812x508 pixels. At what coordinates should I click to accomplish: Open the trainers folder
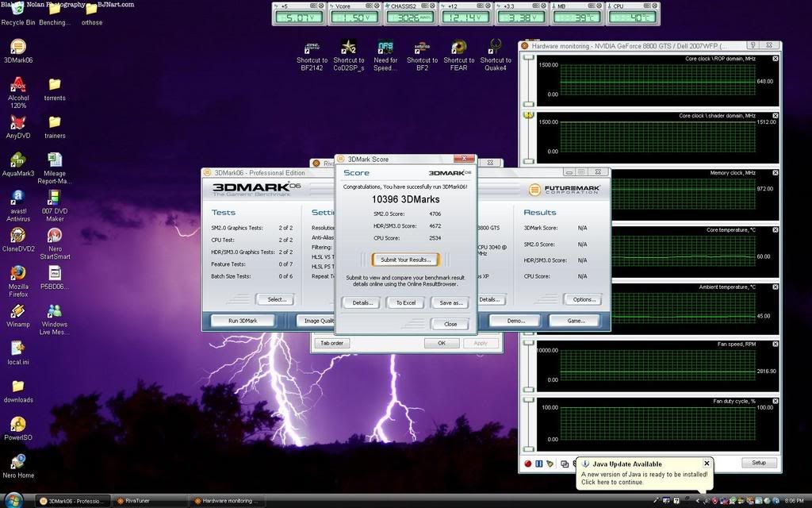point(55,126)
